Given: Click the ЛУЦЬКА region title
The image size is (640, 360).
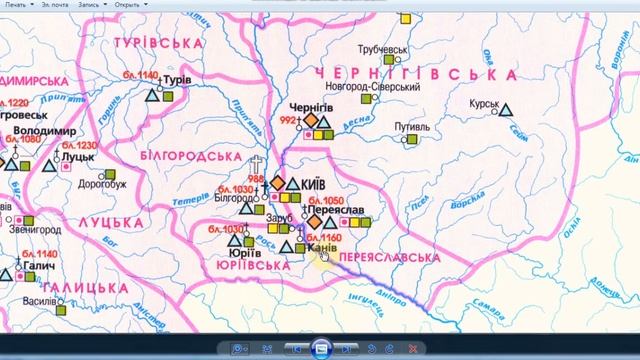Looking at the screenshot, I should click(x=111, y=223).
